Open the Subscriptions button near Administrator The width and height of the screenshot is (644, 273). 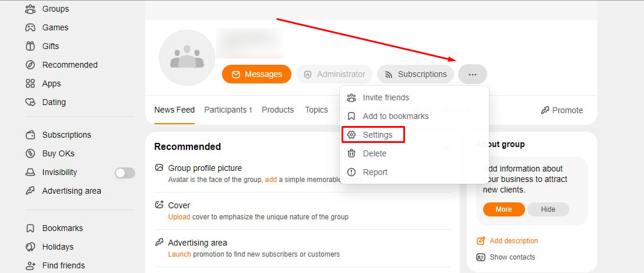(415, 75)
